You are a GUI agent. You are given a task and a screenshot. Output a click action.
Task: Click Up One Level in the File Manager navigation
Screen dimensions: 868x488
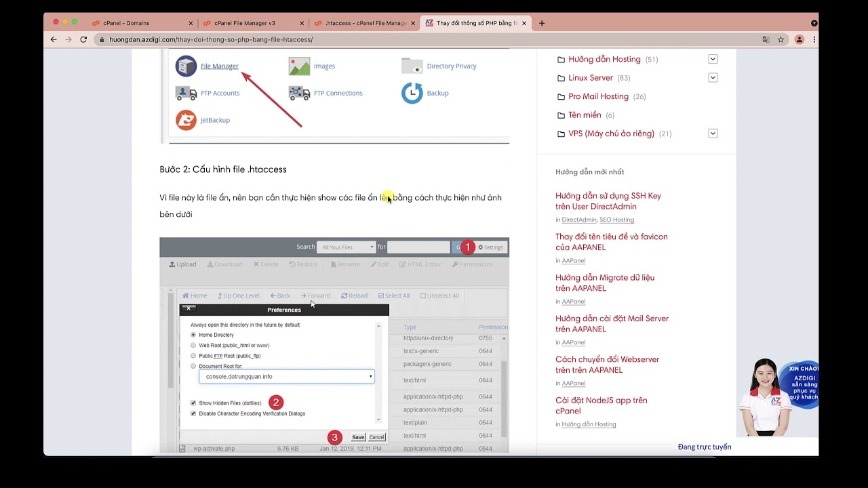click(x=239, y=296)
